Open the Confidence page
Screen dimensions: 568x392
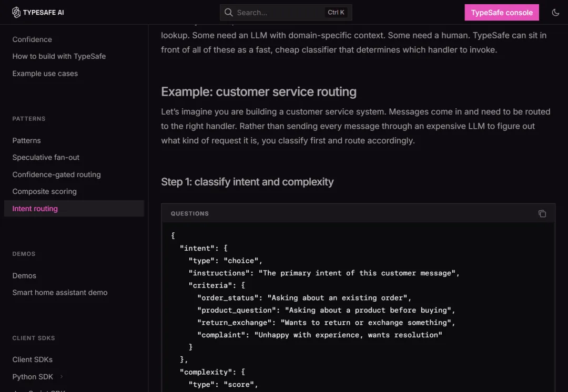[32, 39]
